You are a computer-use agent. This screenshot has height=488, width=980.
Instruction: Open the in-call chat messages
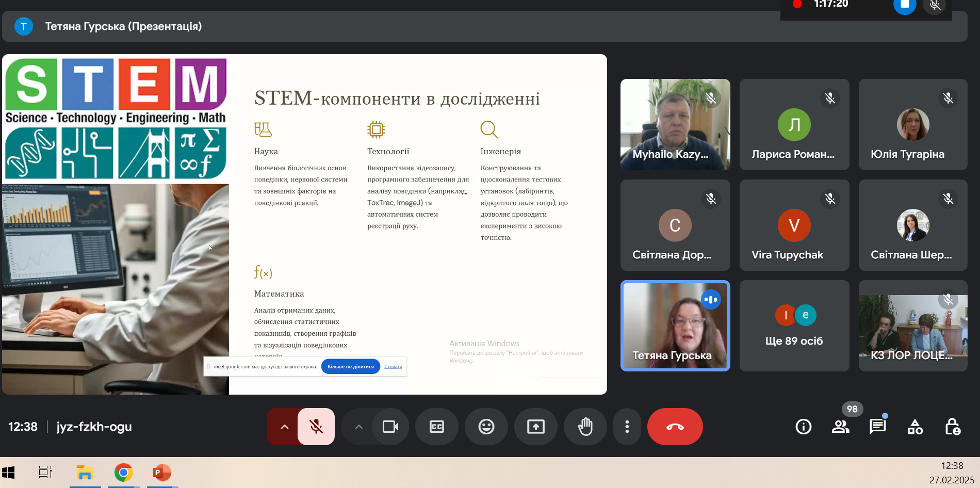pos(877,427)
